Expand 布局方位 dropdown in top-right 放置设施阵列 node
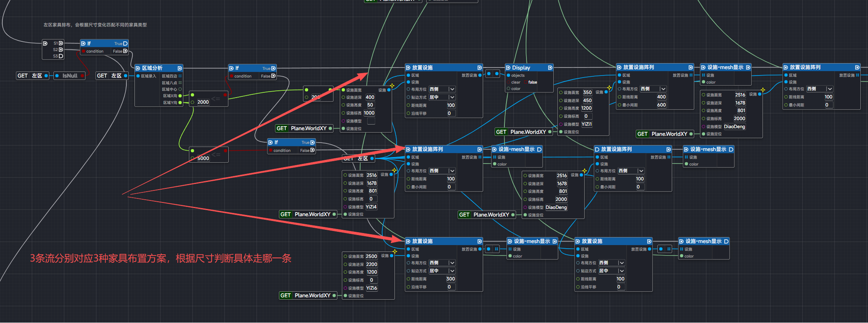The width and height of the screenshot is (868, 323). (829, 89)
